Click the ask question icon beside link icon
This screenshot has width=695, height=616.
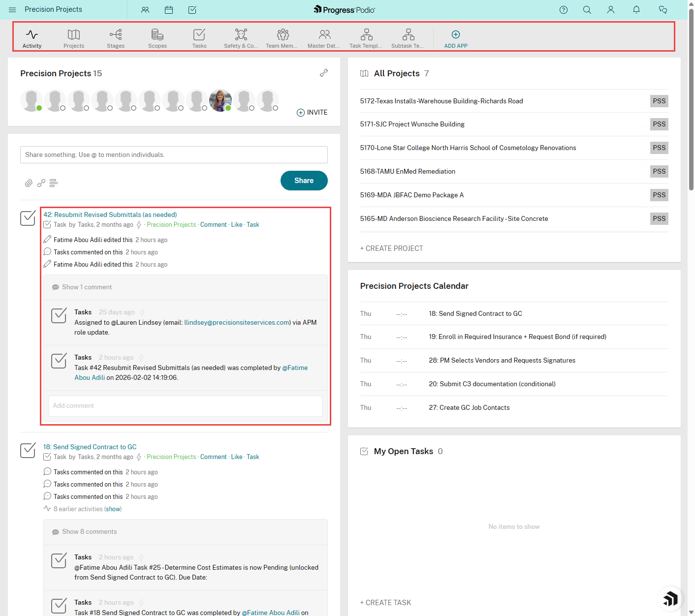click(x=54, y=183)
